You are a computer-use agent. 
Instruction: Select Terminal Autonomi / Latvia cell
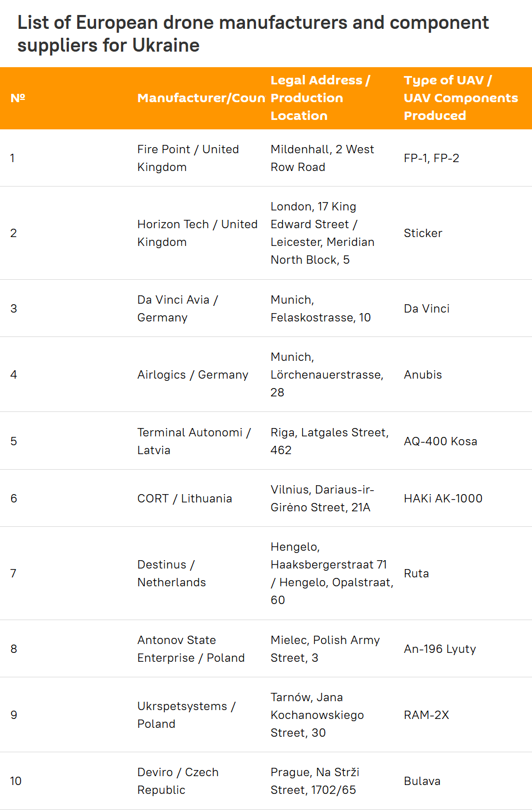click(x=194, y=441)
